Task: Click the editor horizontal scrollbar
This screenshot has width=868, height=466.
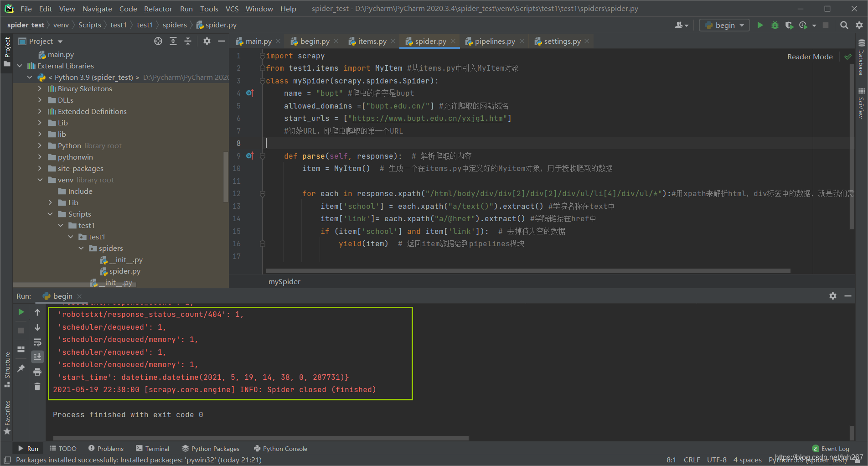Action: coord(528,271)
